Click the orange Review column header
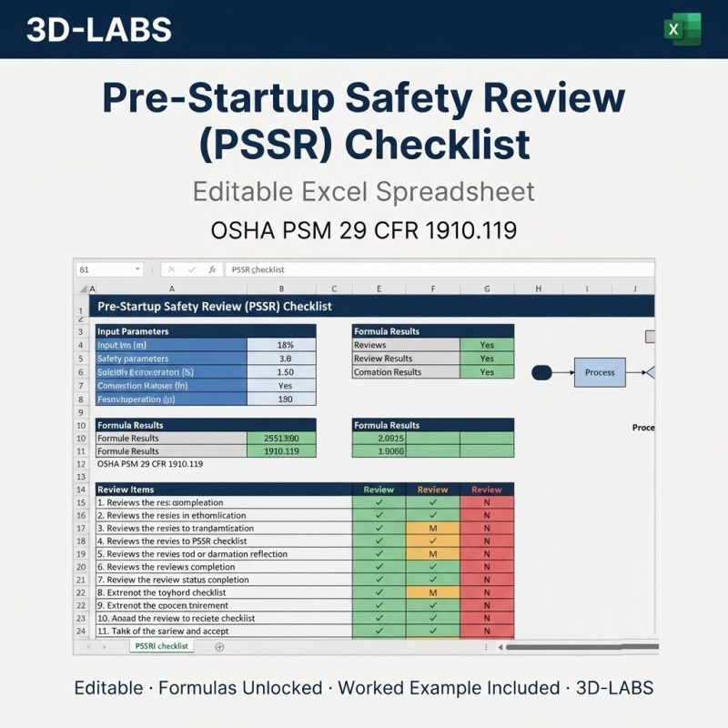 [x=433, y=490]
